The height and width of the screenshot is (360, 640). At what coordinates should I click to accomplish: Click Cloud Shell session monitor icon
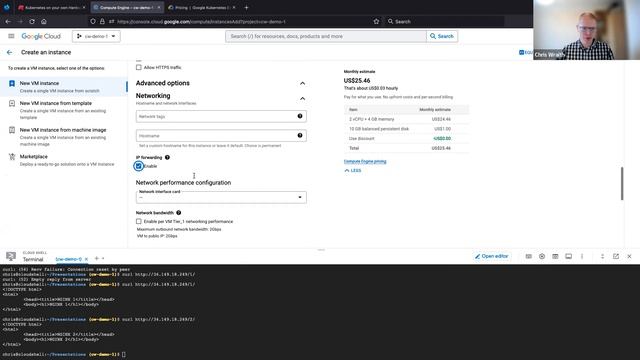pos(569,256)
